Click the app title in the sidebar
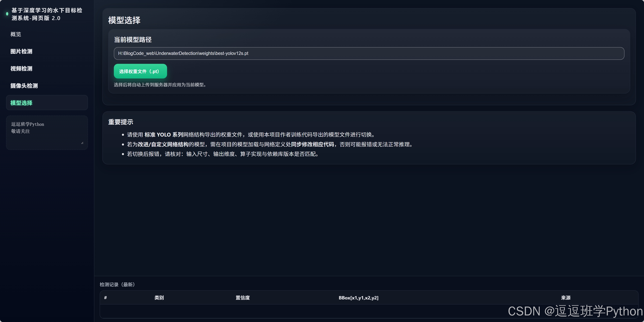Viewport: 644px width, 322px height. 46,14
